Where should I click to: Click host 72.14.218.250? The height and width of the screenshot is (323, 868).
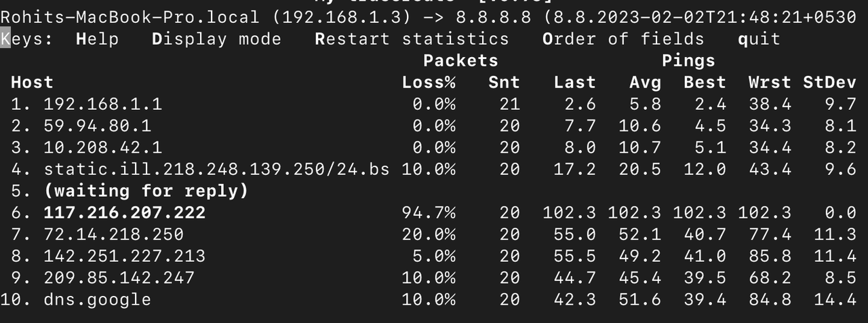[114, 235]
